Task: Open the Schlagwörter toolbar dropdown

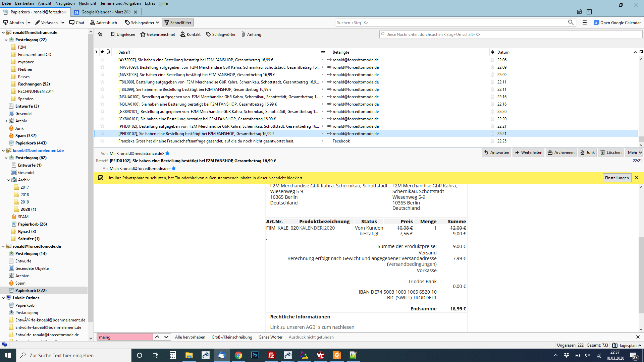Action: click(142, 22)
